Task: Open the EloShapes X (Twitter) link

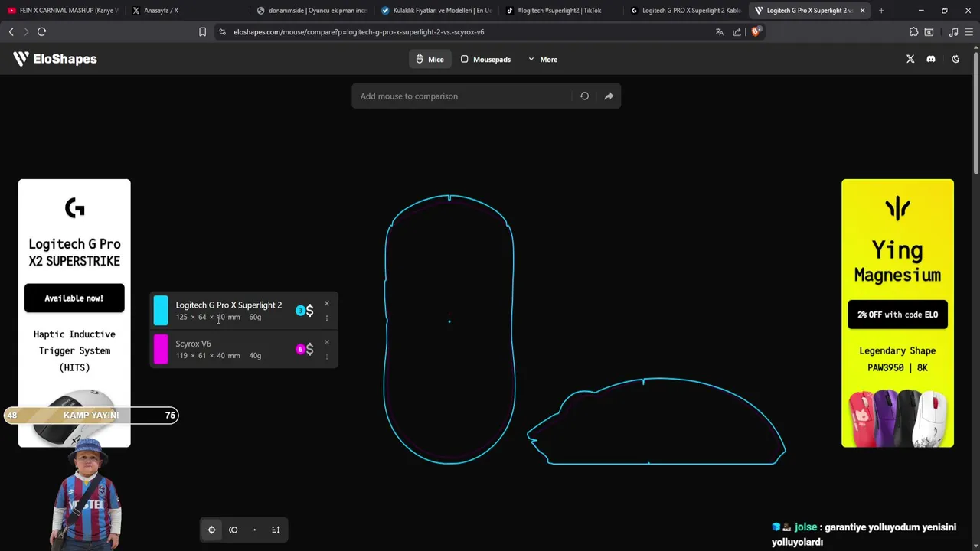Action: pos(910,59)
